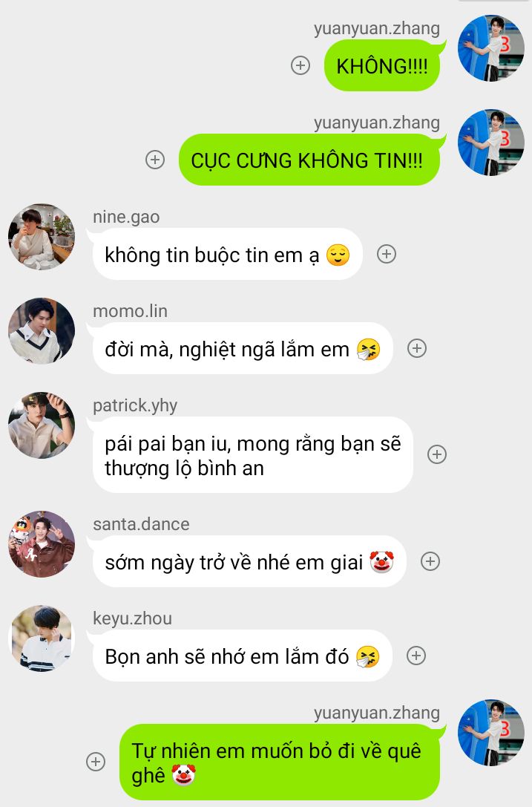
Task: Tap the plus icon beside santa.dance's message
Action: pos(430,561)
